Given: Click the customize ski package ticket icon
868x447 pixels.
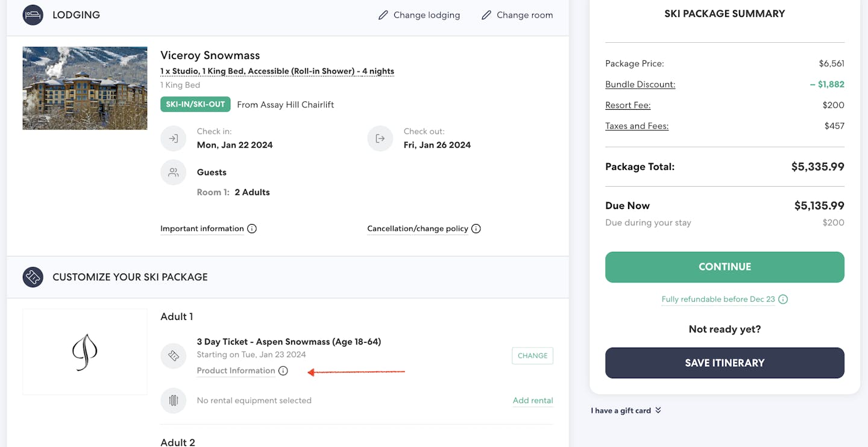Looking at the screenshot, I should 33,277.
